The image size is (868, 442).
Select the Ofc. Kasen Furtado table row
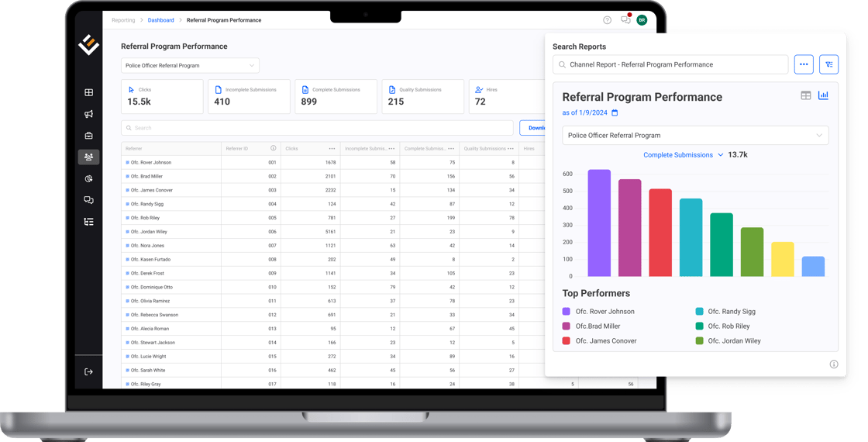tap(333, 259)
